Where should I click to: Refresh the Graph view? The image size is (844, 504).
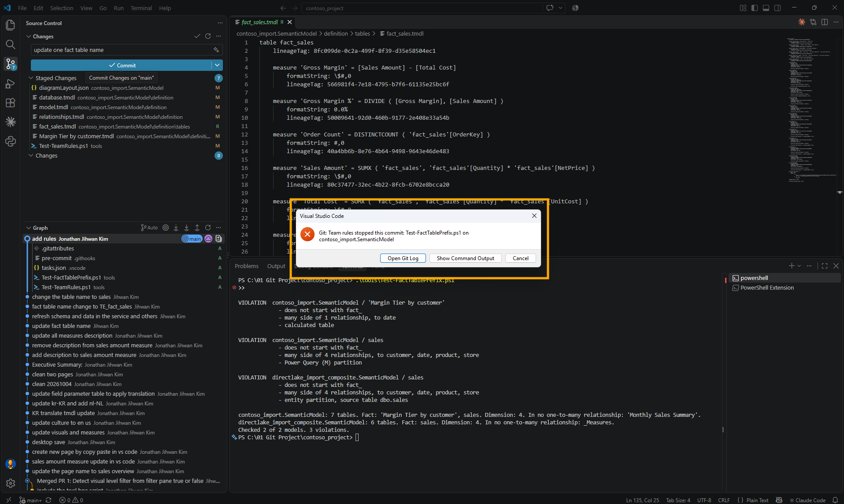tap(208, 228)
